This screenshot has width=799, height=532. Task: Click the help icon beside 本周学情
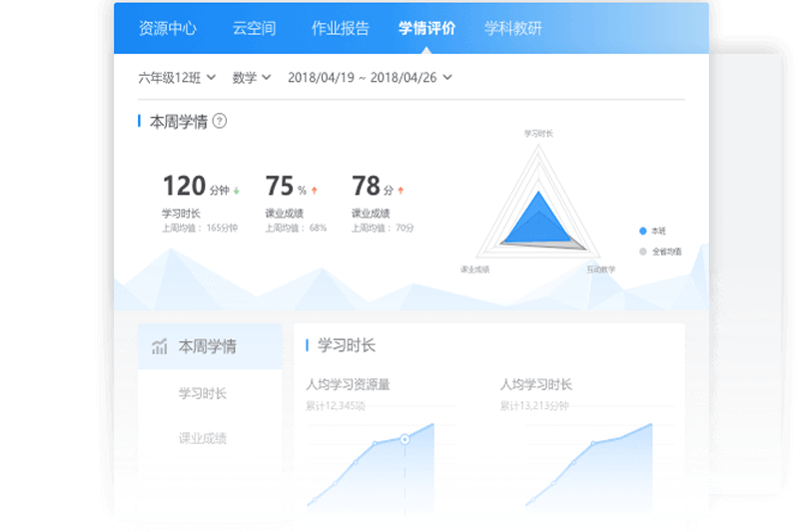(x=220, y=121)
